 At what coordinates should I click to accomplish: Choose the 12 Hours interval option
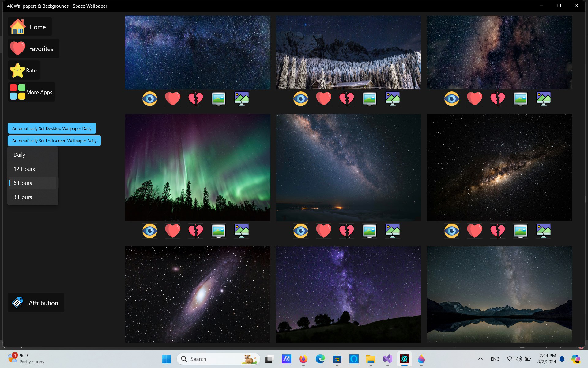coord(33,169)
